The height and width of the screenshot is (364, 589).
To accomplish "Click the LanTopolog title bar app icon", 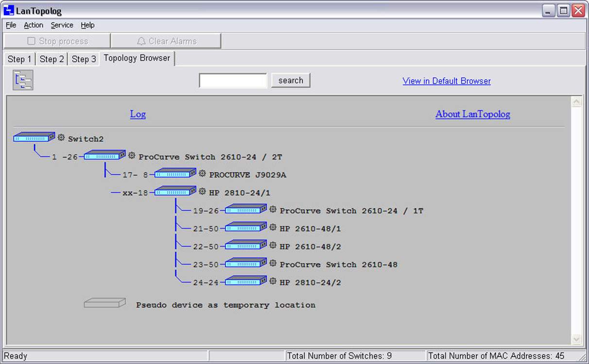I will pyautogui.click(x=9, y=10).
